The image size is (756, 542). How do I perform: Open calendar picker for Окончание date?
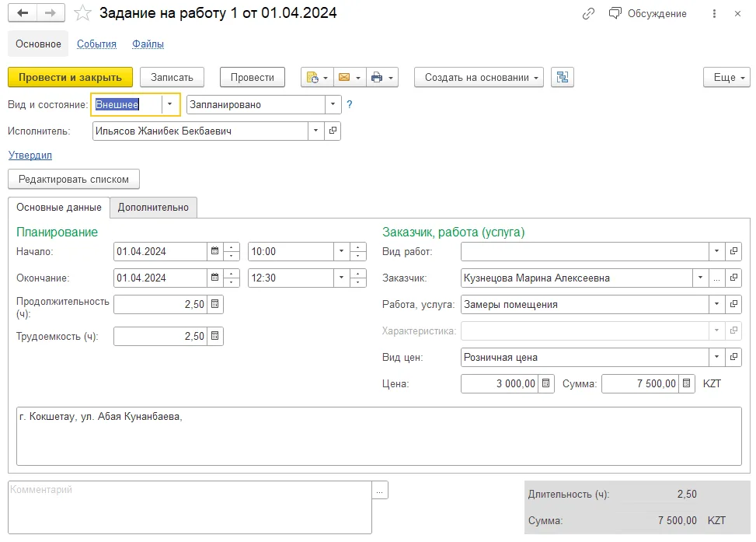(215, 278)
